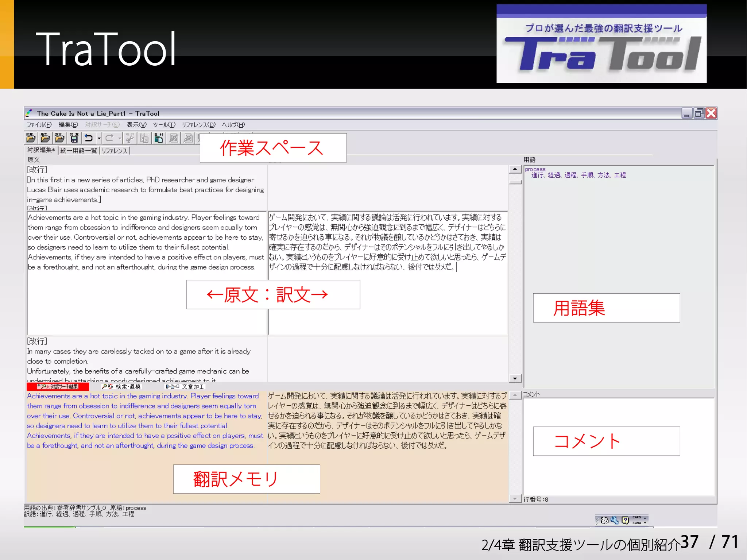The height and width of the screenshot is (560, 747).
Task: Open the 編集(E) menu
Action: 68,125
